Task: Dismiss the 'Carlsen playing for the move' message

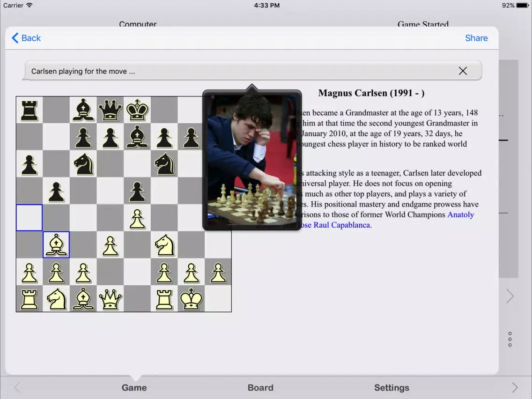Action: (462, 71)
